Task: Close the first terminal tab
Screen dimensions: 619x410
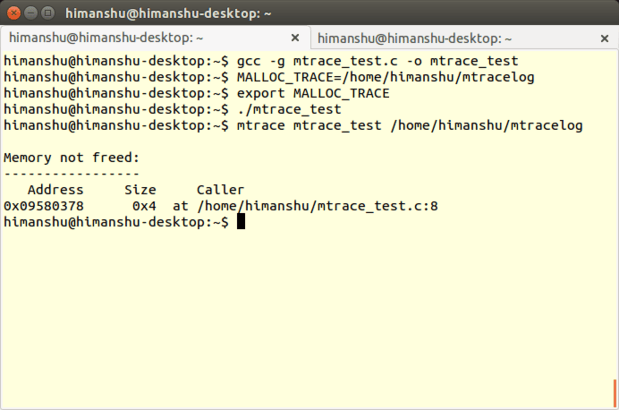Action: [294, 38]
